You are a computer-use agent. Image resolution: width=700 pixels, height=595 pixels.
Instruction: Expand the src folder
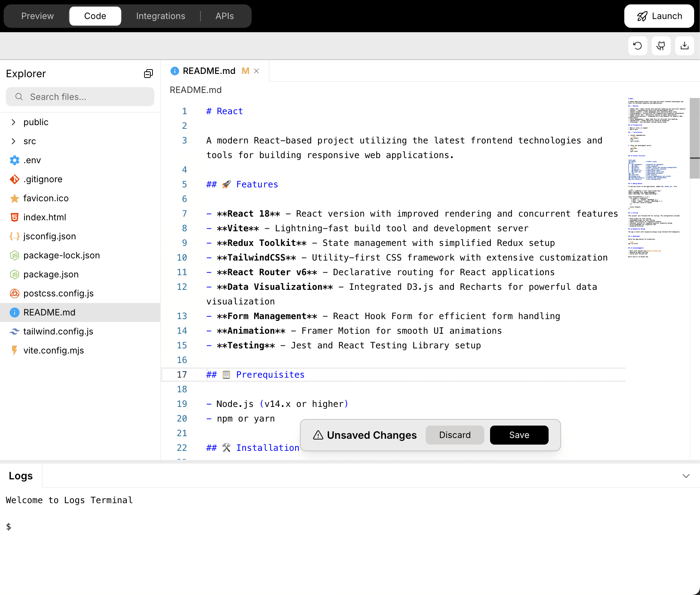pyautogui.click(x=14, y=141)
